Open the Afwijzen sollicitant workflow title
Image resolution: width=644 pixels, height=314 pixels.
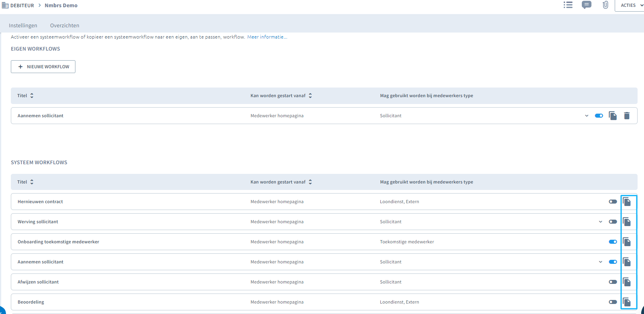(38, 282)
